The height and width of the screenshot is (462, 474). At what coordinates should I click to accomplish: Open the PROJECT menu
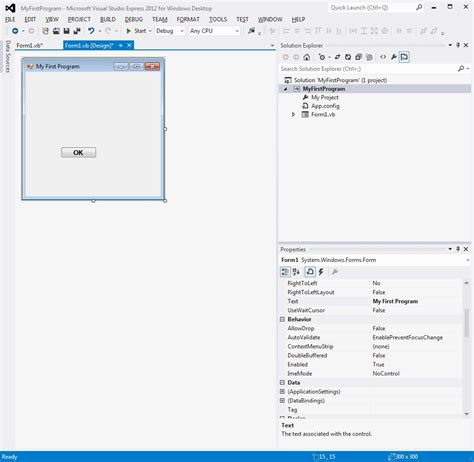tap(79, 20)
